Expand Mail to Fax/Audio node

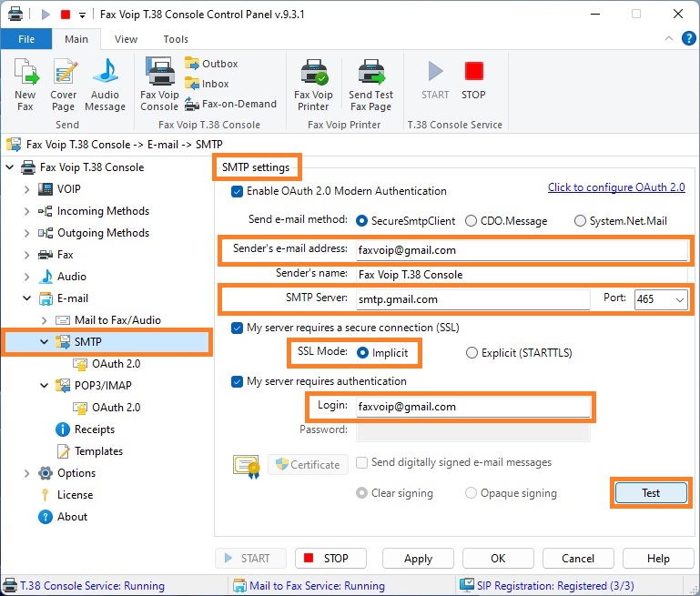click(x=45, y=320)
